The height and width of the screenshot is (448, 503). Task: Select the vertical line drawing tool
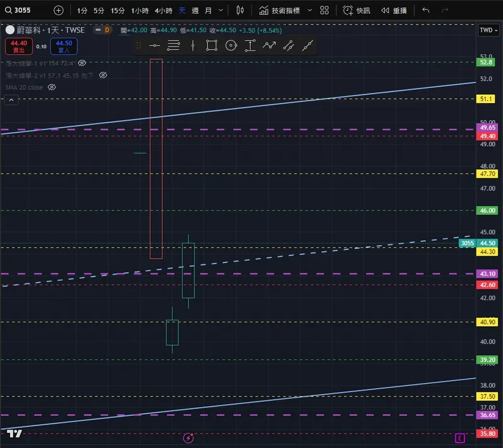pos(192,45)
